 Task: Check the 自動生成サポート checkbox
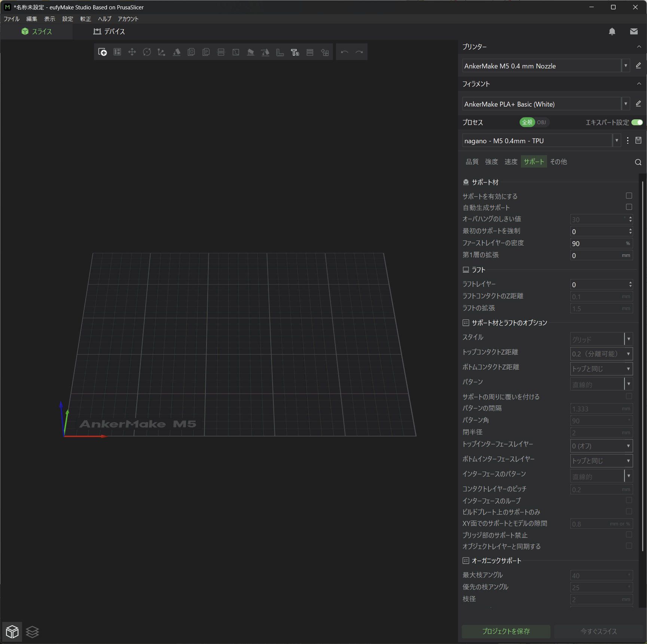coord(629,207)
